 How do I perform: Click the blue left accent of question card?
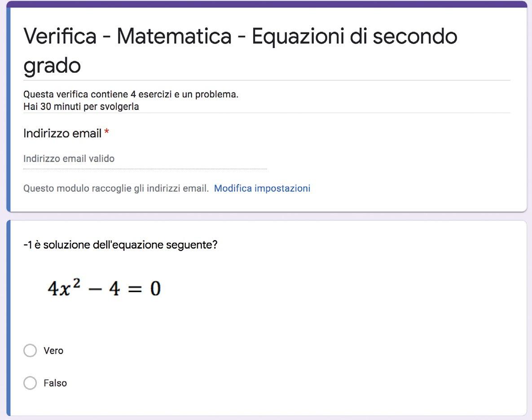tap(9, 318)
